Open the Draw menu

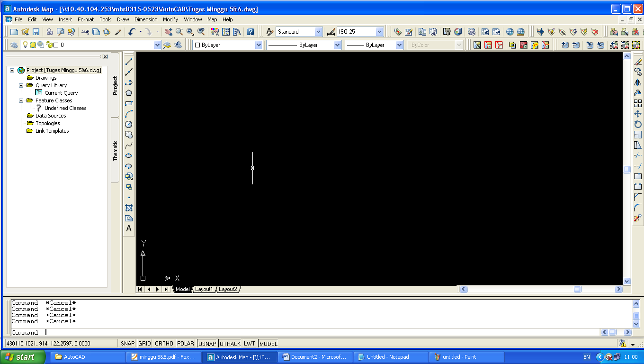[123, 19]
